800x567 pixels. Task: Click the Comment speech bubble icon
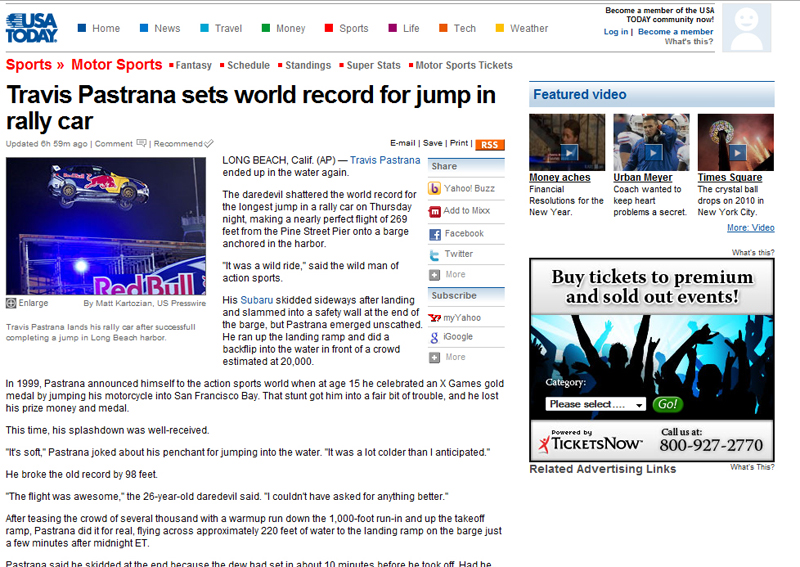point(141,143)
